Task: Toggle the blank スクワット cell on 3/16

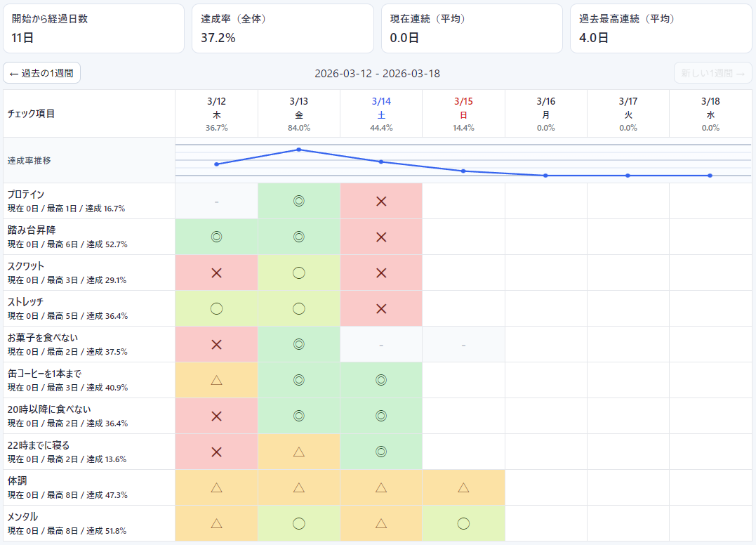Action: pos(546,272)
